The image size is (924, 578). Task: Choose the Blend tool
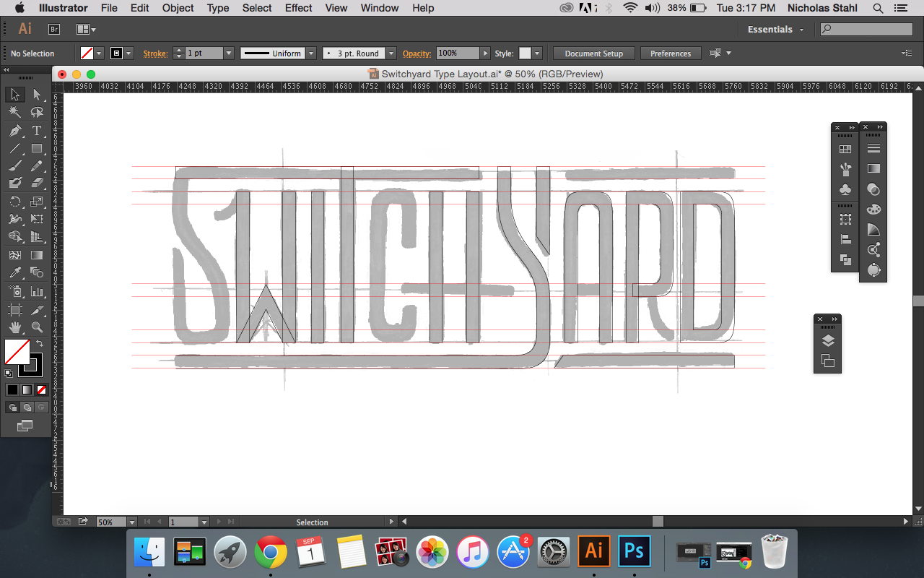[x=37, y=273]
